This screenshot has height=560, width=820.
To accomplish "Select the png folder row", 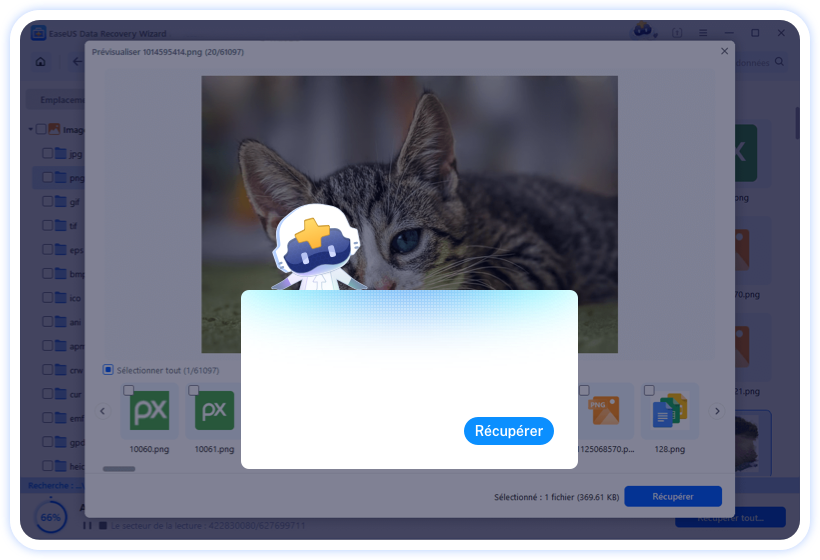I will 58,177.
